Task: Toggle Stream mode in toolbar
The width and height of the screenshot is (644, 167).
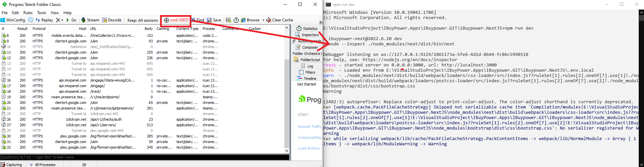Action: pos(90,20)
